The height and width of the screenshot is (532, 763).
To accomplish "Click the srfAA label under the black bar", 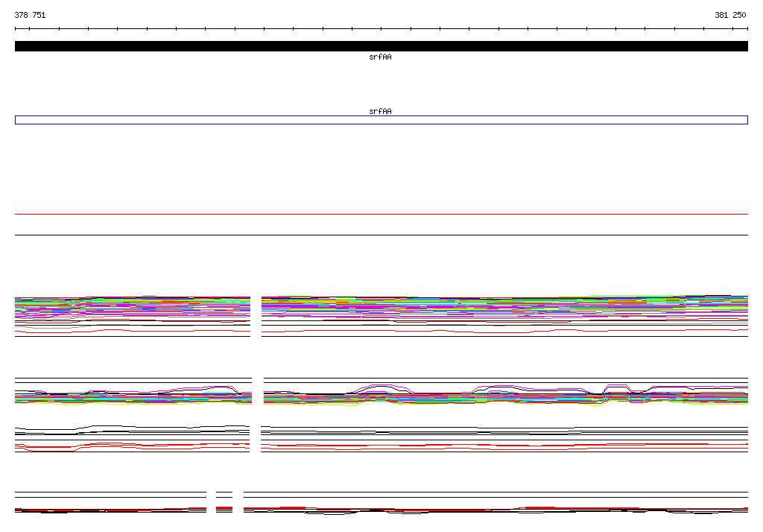I will [380, 57].
